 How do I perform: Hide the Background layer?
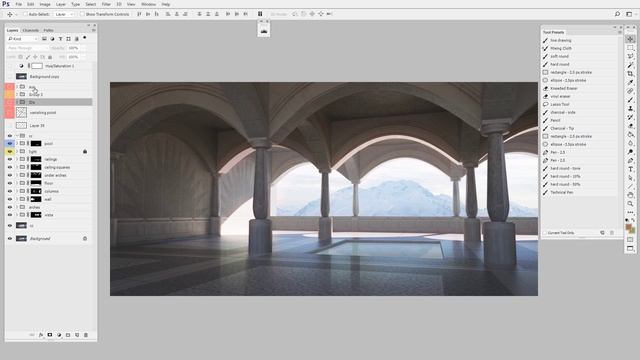[10, 238]
